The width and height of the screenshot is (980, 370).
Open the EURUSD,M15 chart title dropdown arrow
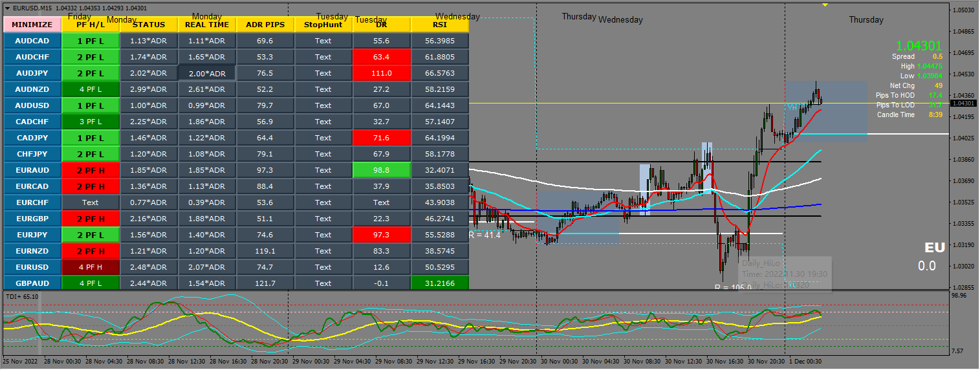pyautogui.click(x=7, y=8)
